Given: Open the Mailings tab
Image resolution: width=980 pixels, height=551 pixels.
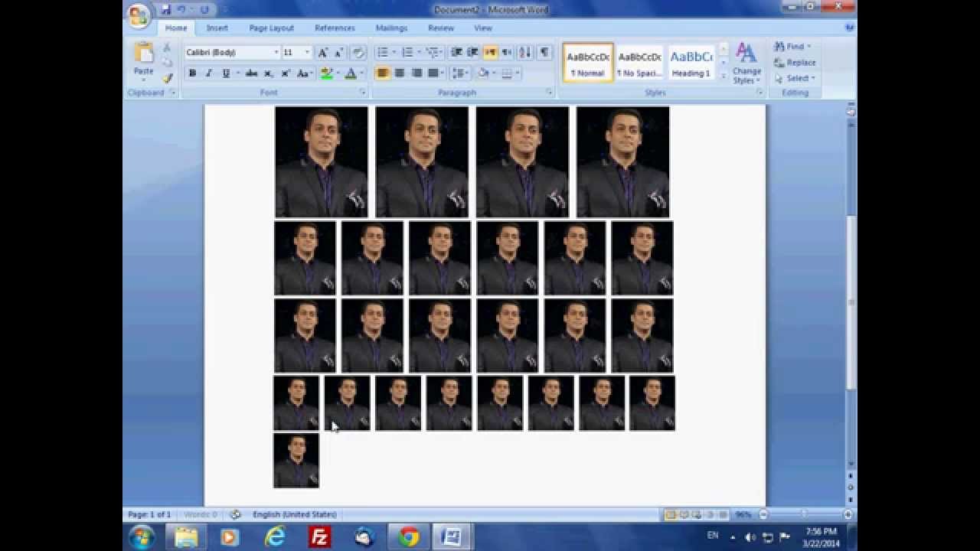Looking at the screenshot, I should click(x=391, y=28).
